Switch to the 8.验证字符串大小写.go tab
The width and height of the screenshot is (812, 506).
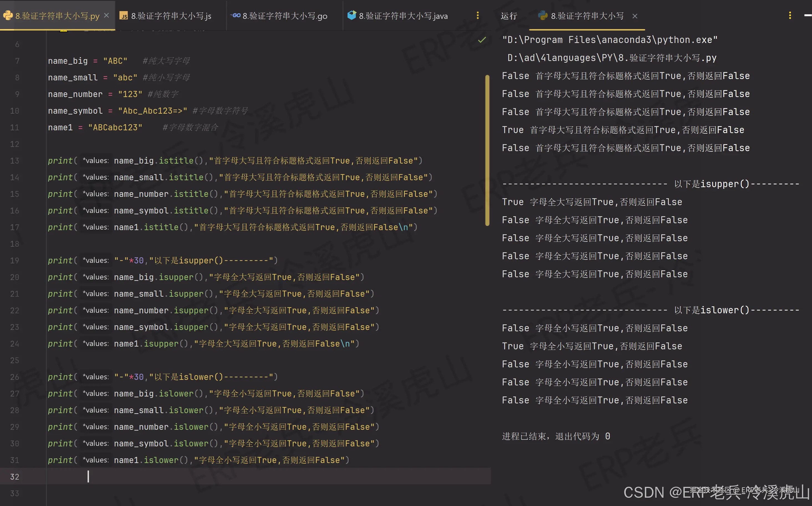click(285, 16)
